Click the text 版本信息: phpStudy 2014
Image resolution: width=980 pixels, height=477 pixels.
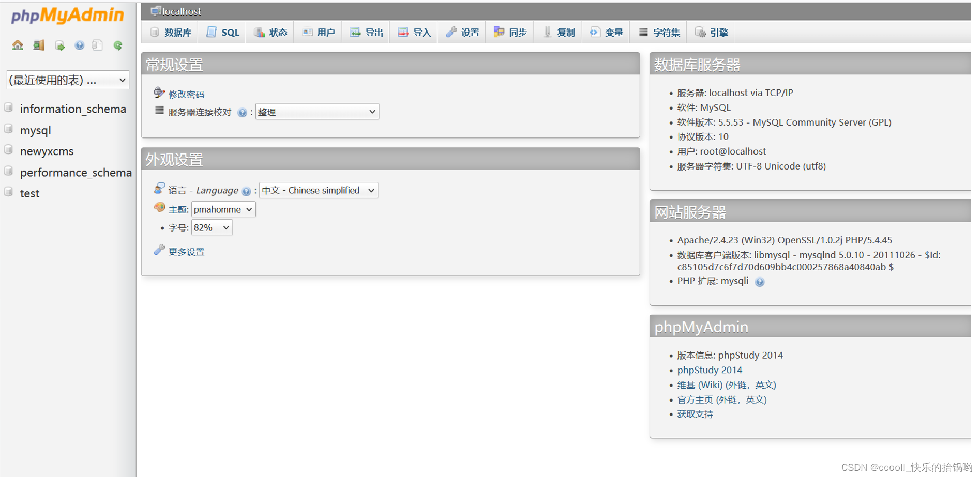click(730, 356)
